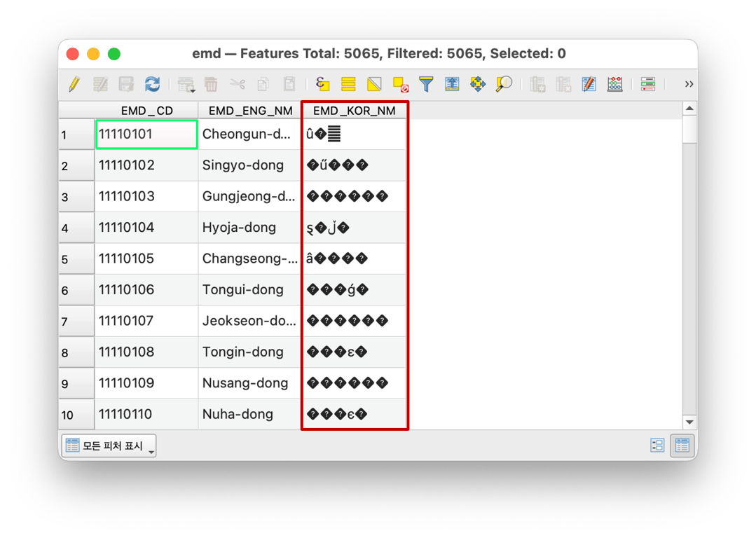This screenshot has width=756, height=538.
Task: Invert the feature selection
Action: click(x=374, y=84)
